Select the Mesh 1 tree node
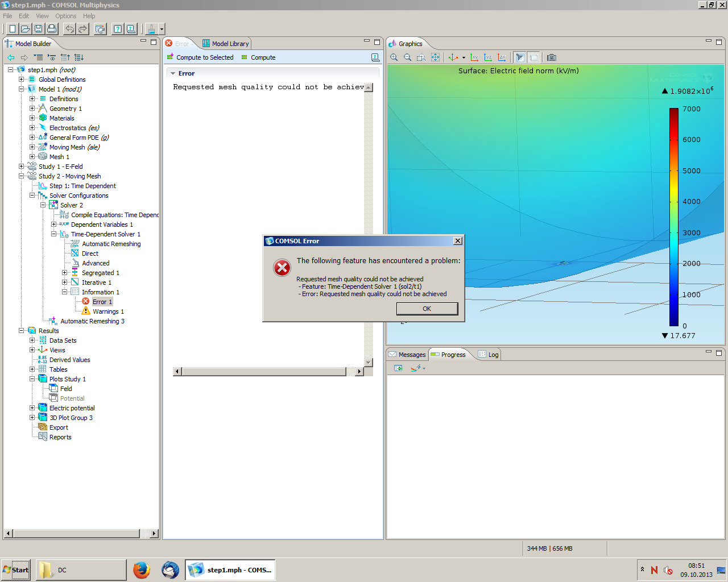 click(x=59, y=157)
